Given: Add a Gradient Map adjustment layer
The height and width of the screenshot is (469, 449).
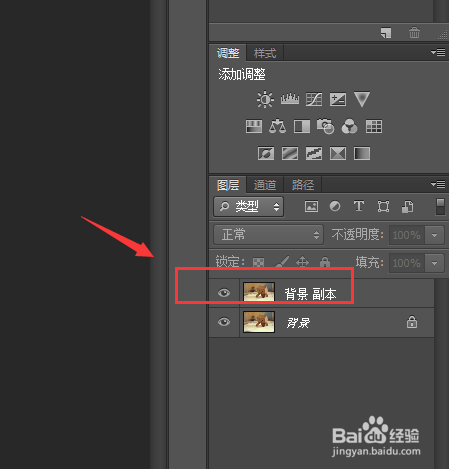Looking at the screenshot, I should point(362,154).
